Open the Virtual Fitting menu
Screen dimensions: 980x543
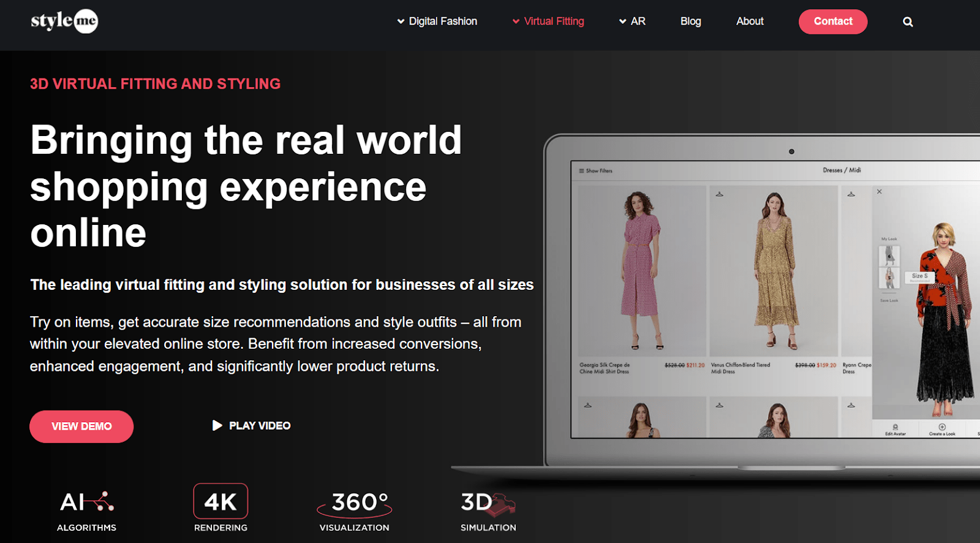(x=554, y=21)
